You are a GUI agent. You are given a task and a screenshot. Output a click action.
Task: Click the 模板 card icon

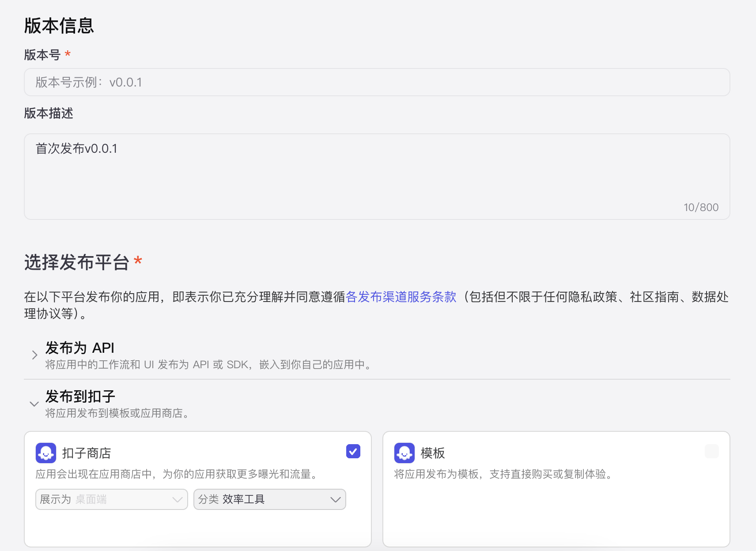point(404,453)
